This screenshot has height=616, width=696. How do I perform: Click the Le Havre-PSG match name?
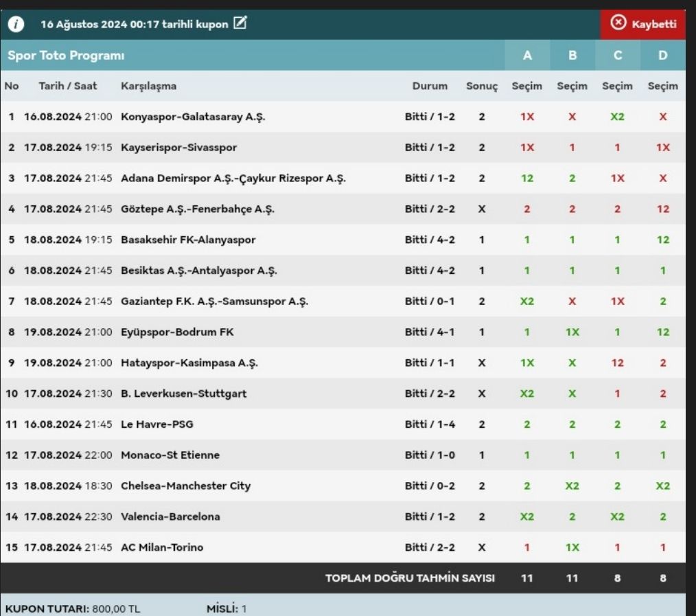click(x=156, y=424)
